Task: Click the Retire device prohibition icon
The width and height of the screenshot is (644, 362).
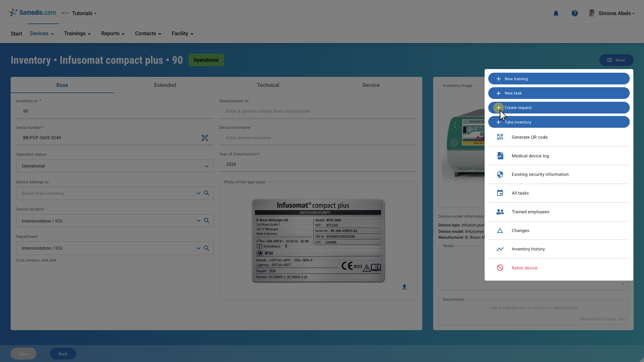Action: 500,268
